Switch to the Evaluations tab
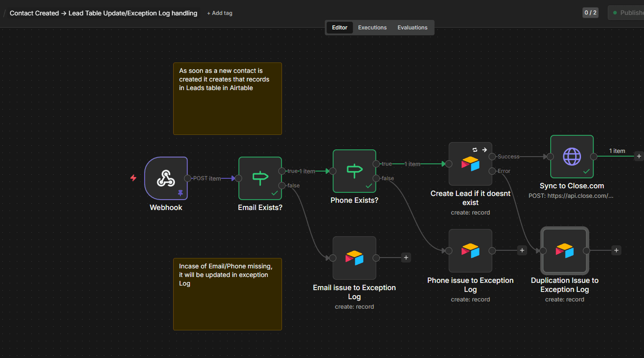The height and width of the screenshot is (358, 644). coord(412,28)
